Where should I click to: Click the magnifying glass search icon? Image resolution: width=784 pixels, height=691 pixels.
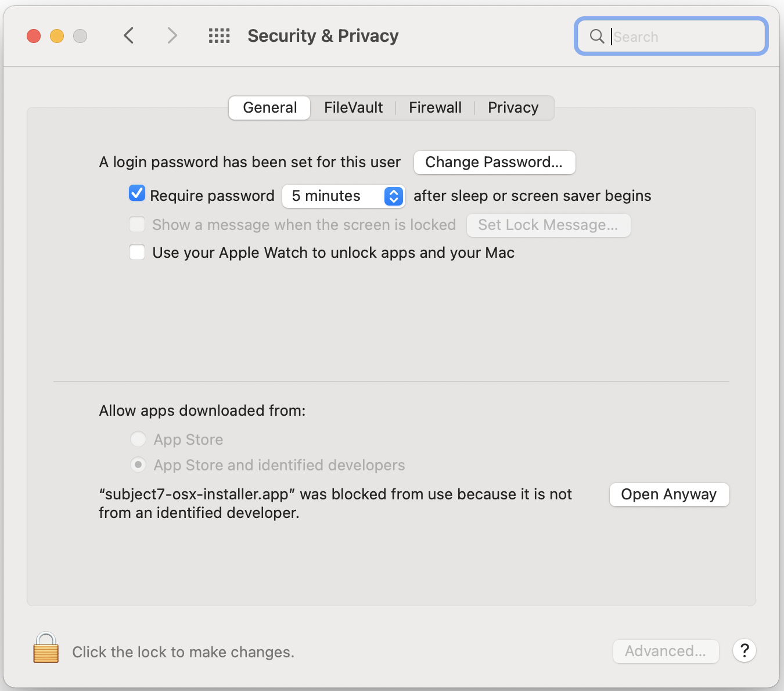pyautogui.click(x=596, y=36)
